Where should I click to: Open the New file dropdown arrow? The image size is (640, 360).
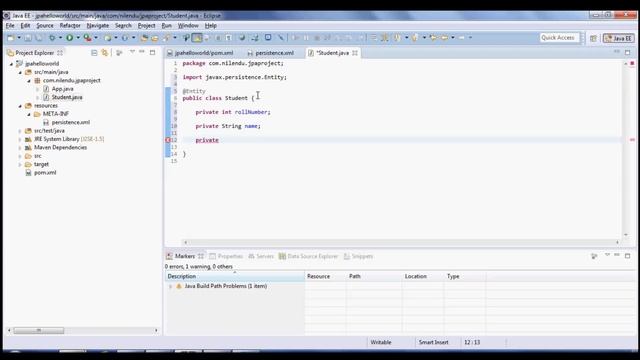click(19, 38)
